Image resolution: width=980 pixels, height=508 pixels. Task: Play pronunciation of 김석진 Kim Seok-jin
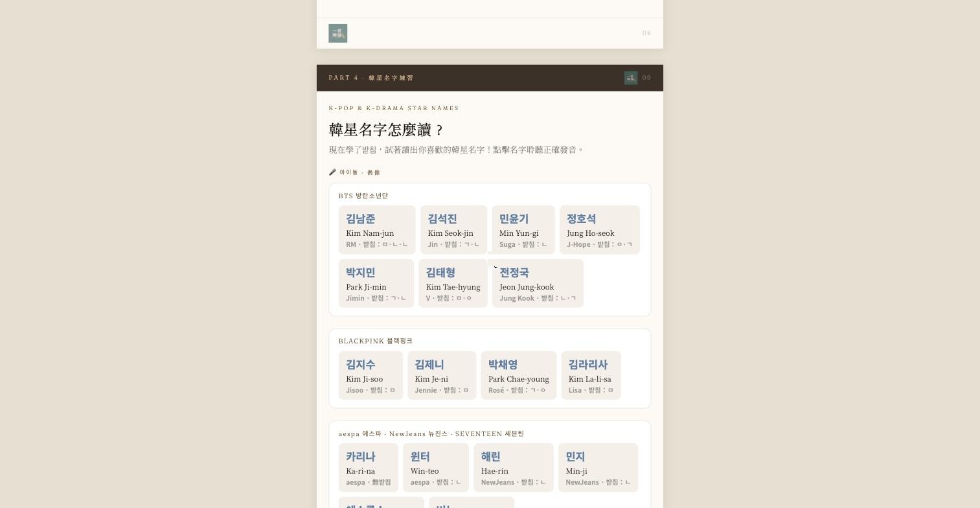pos(453,230)
